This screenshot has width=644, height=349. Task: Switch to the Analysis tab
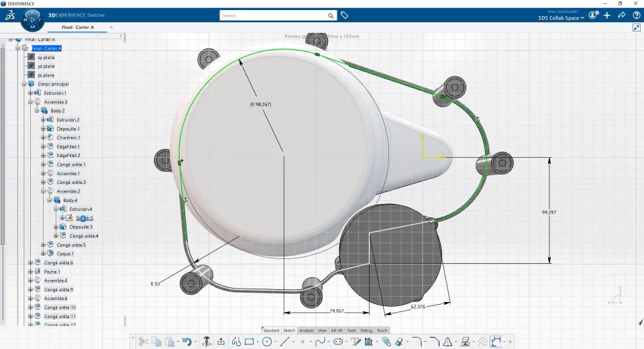click(x=307, y=330)
